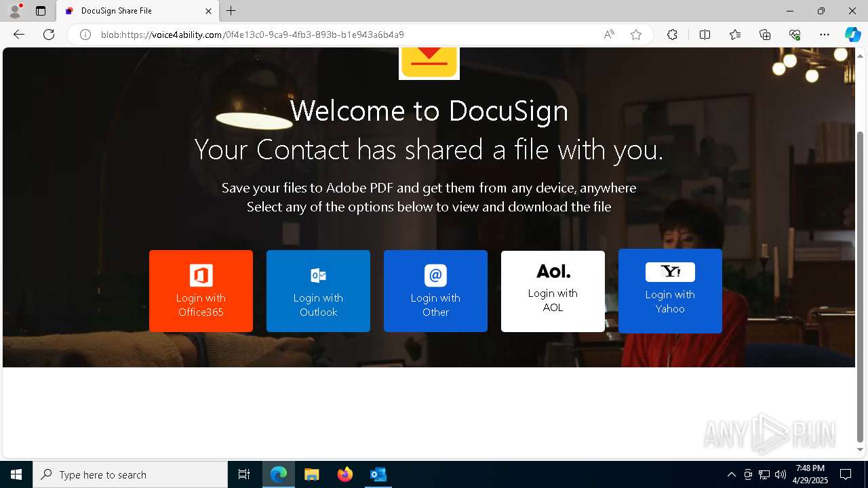The width and height of the screenshot is (868, 488).
Task: Click the Login with Office365 tile
Action: (x=201, y=291)
